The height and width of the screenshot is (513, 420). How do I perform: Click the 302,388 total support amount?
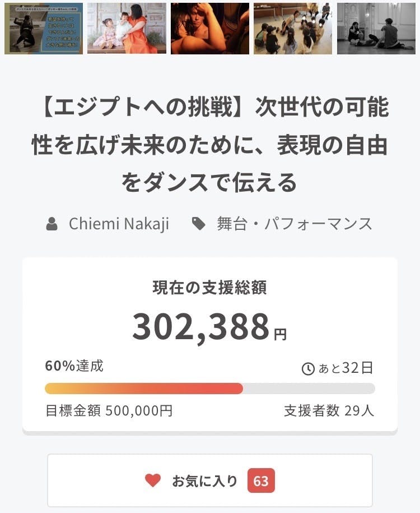pos(201,327)
